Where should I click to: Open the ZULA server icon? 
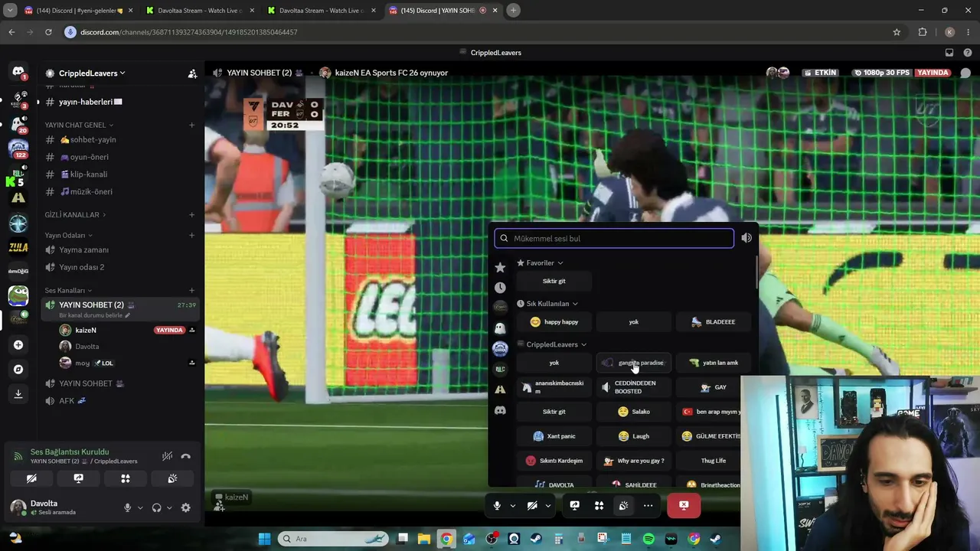pyautogui.click(x=18, y=247)
